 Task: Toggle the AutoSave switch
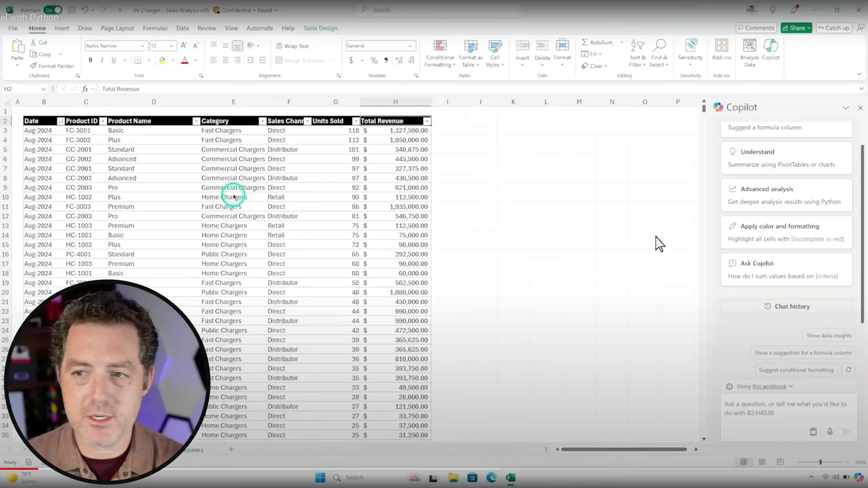point(53,10)
